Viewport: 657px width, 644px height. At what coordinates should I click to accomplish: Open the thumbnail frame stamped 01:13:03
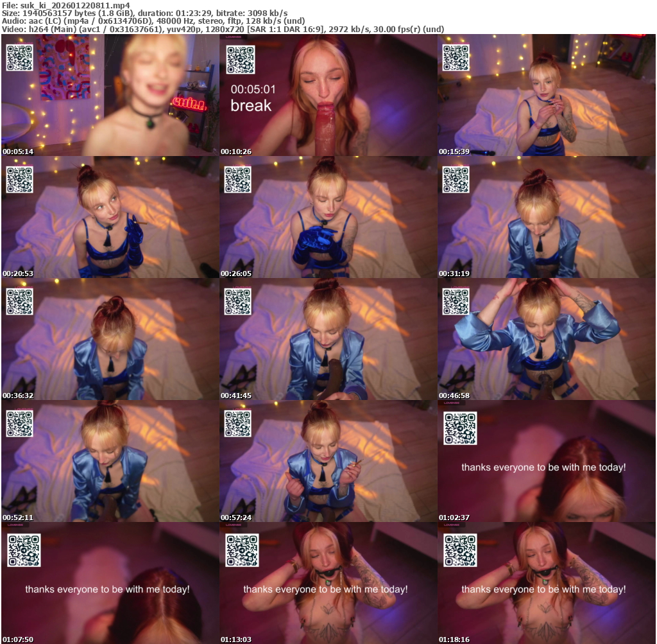pos(328,583)
